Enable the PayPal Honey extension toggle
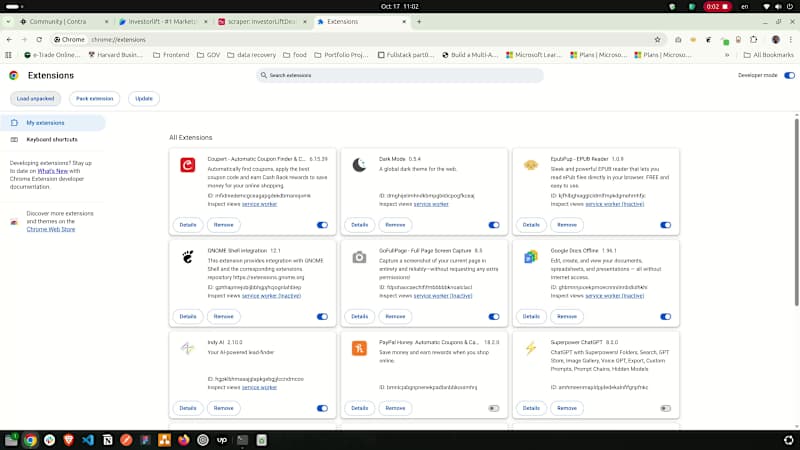 click(x=493, y=409)
